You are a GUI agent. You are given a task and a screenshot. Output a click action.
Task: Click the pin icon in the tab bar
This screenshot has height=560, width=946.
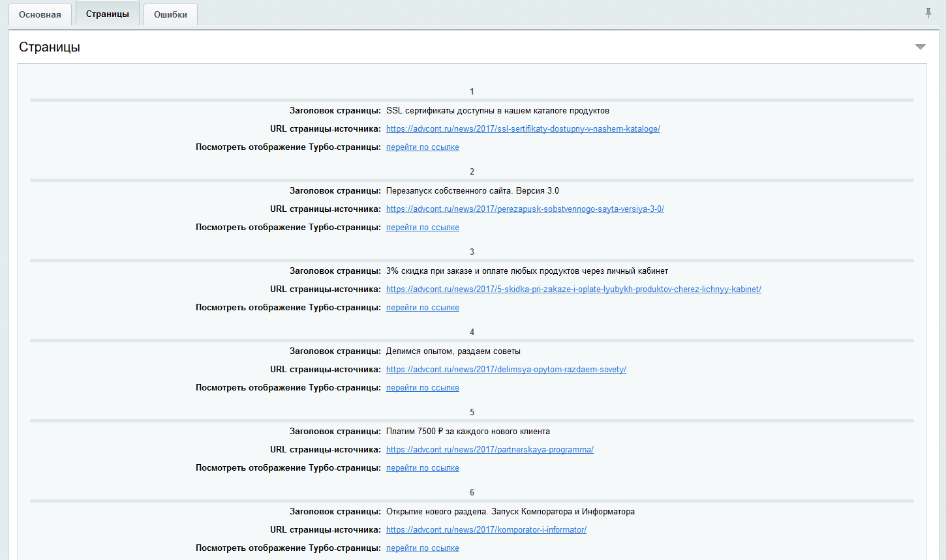point(928,13)
